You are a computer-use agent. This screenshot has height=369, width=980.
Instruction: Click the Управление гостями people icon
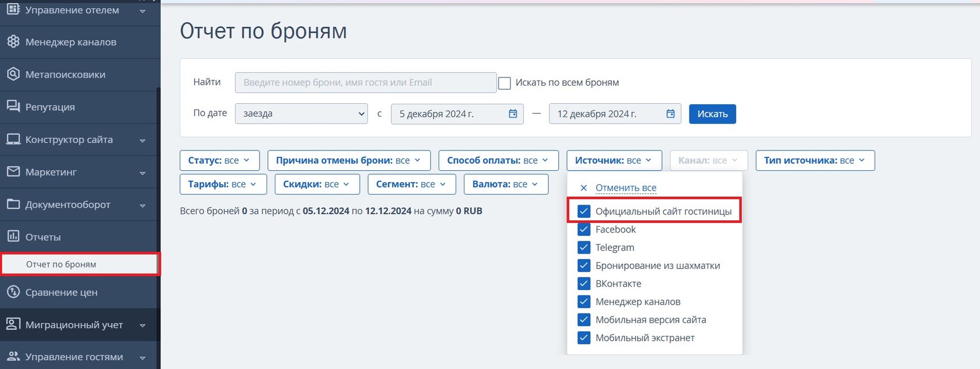coord(13,356)
